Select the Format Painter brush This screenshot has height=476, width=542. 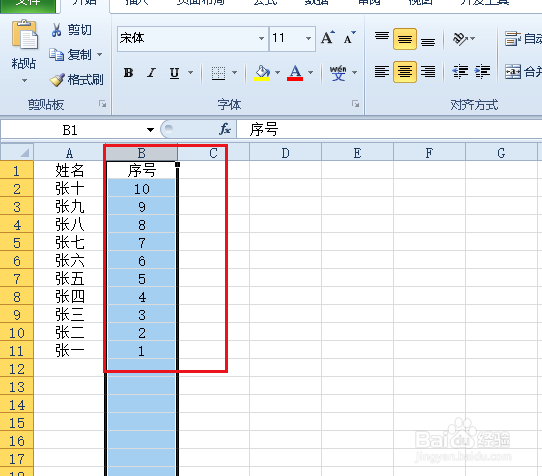pos(57,80)
